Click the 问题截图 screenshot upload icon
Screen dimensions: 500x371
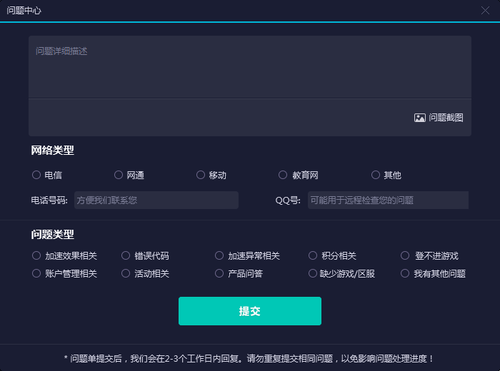[420, 118]
